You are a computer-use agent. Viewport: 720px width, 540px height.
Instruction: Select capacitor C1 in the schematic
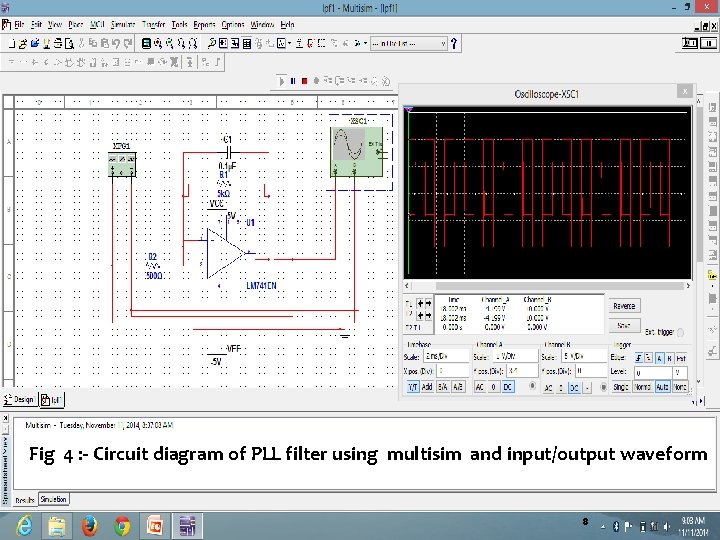coord(231,152)
